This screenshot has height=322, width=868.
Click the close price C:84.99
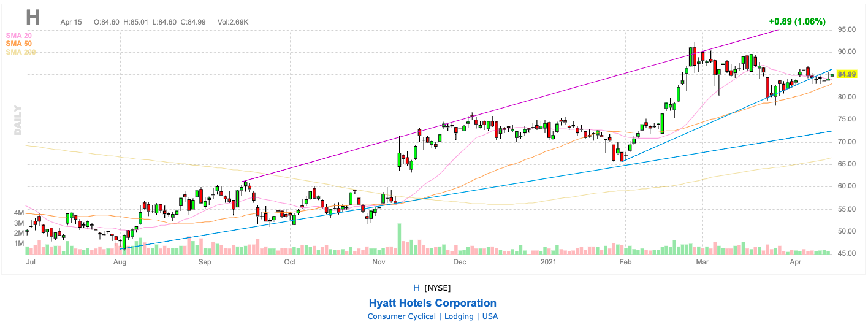(x=194, y=22)
